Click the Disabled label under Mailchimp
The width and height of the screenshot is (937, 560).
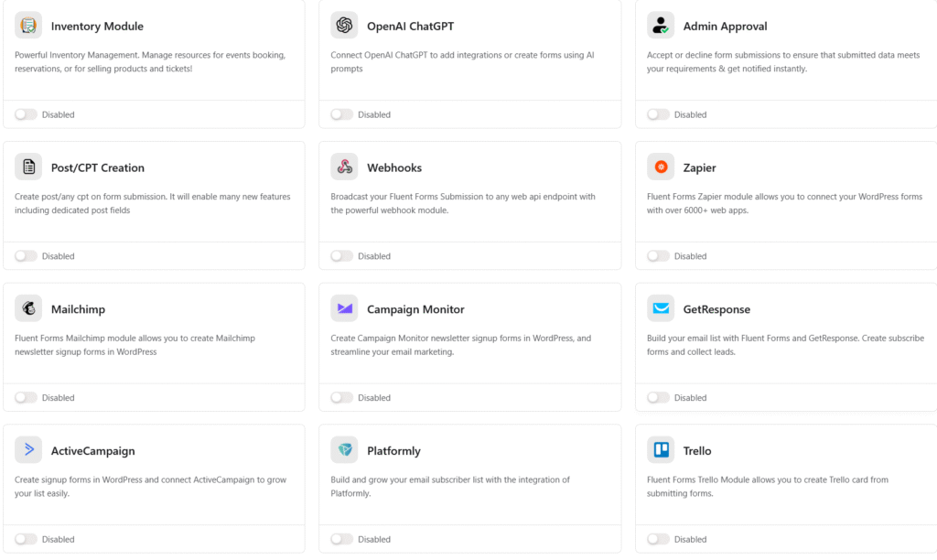click(58, 397)
